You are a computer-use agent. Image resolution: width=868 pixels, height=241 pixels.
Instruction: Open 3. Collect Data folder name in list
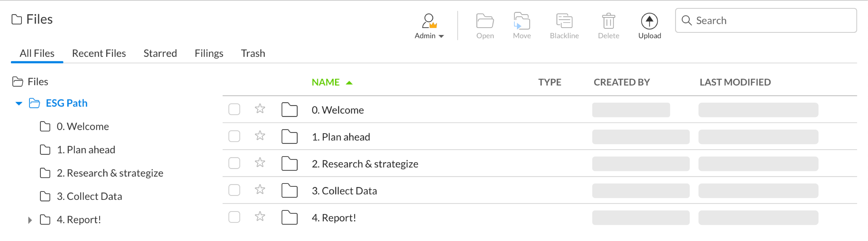pos(344,191)
